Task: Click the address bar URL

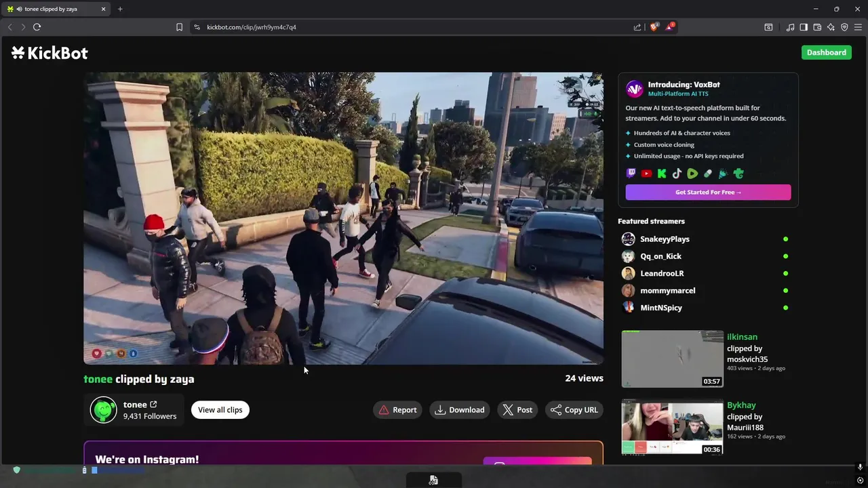Action: click(x=252, y=27)
